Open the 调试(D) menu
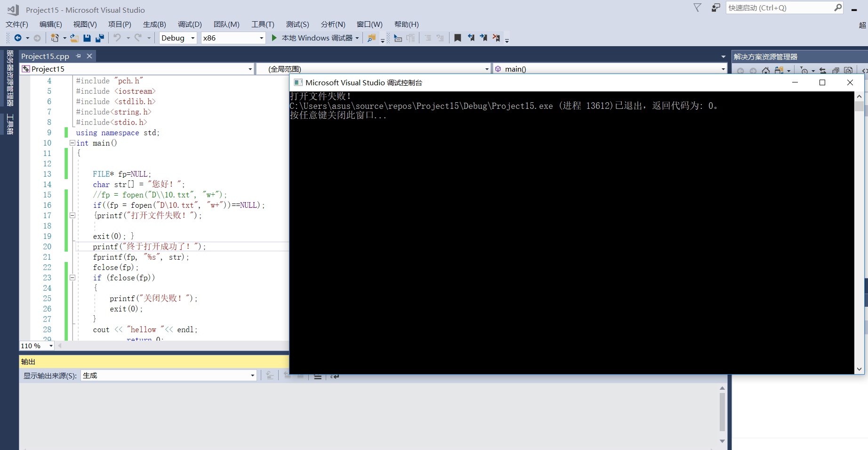 pos(190,24)
